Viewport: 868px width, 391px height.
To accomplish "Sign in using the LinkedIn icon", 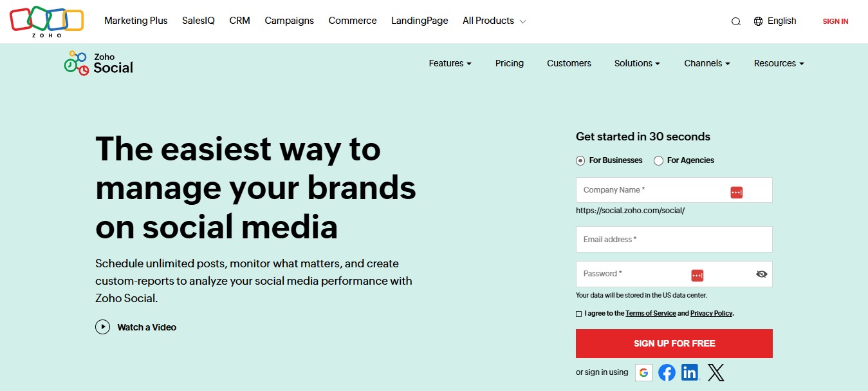I will click(x=690, y=372).
